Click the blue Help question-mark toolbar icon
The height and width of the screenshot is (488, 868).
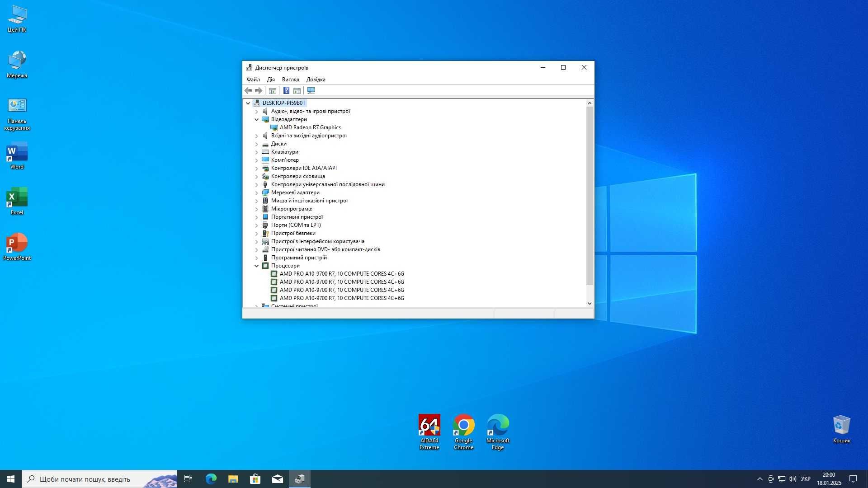click(286, 91)
